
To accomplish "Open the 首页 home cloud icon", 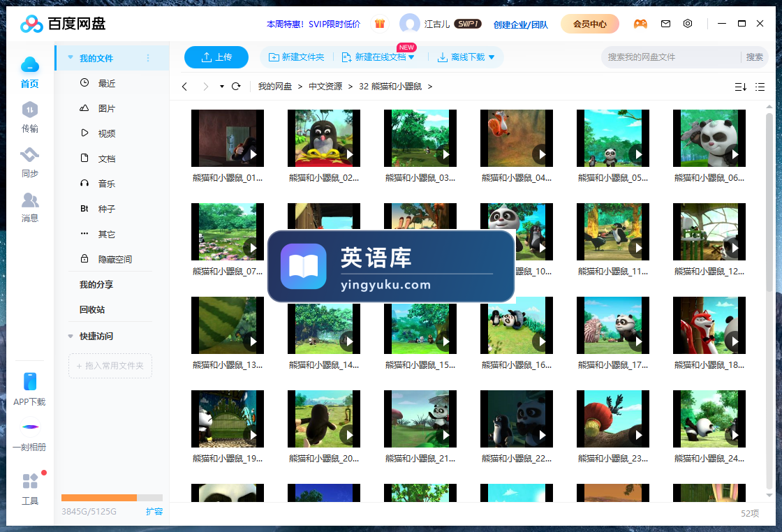I will pyautogui.click(x=30, y=65).
